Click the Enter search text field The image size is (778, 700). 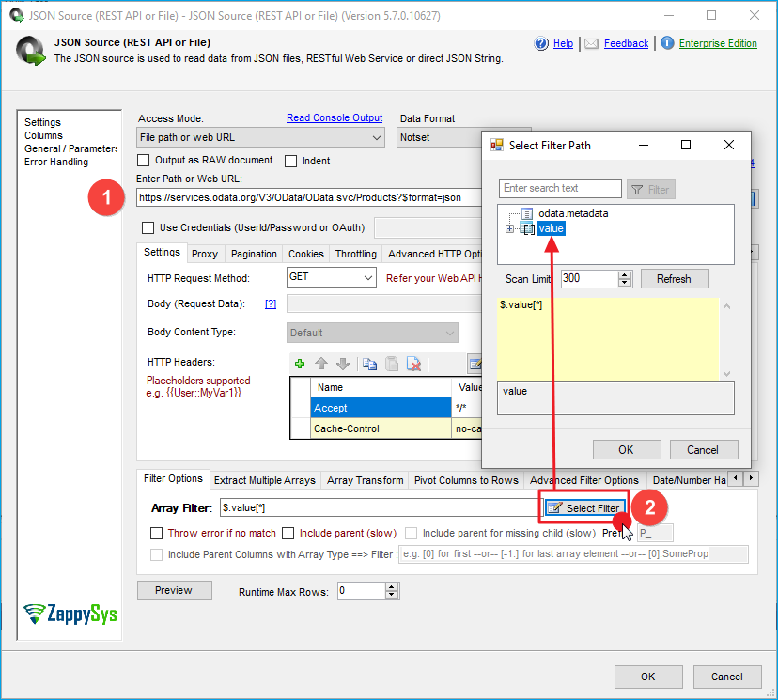point(560,189)
